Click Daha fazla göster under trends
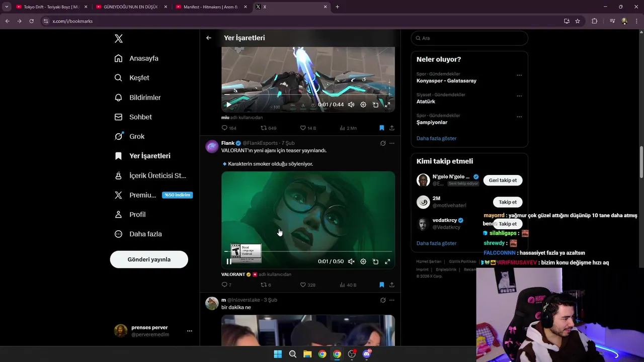 pyautogui.click(x=437, y=138)
